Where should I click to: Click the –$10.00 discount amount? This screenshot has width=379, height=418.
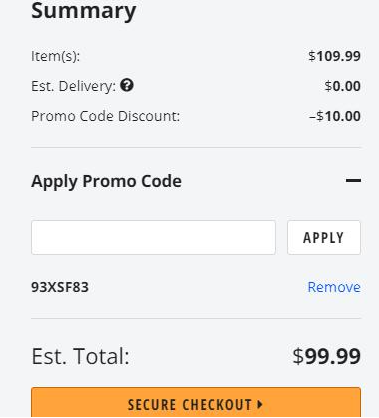[x=335, y=116]
